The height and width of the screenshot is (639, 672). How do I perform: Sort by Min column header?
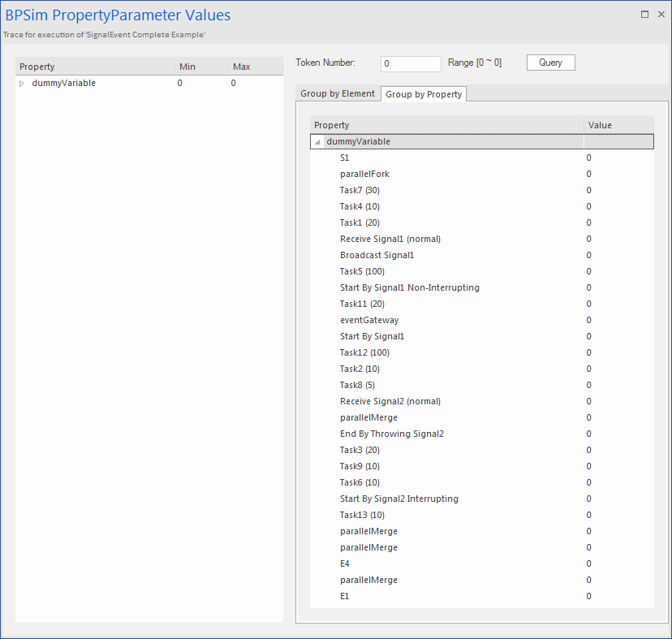[x=200, y=67]
